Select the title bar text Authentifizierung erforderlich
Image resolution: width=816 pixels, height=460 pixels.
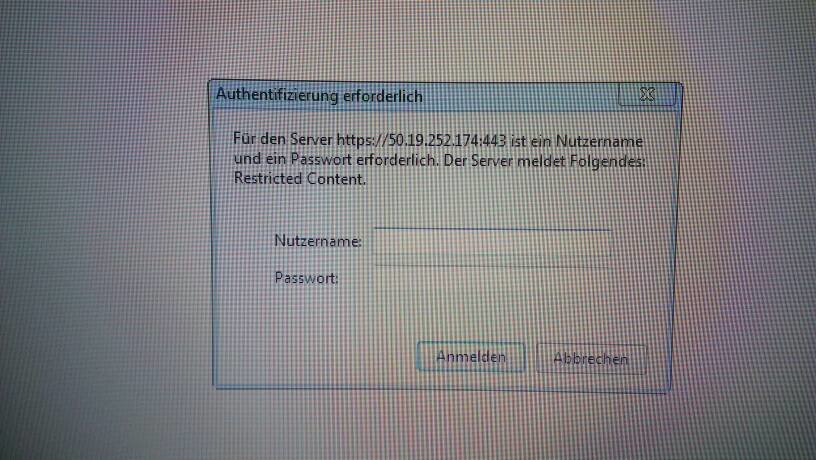coord(319,96)
